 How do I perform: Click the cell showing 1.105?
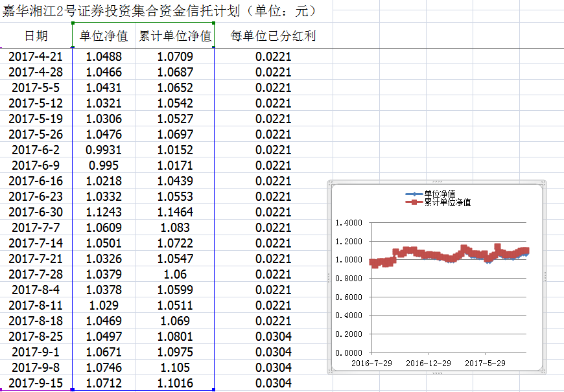tap(175, 367)
